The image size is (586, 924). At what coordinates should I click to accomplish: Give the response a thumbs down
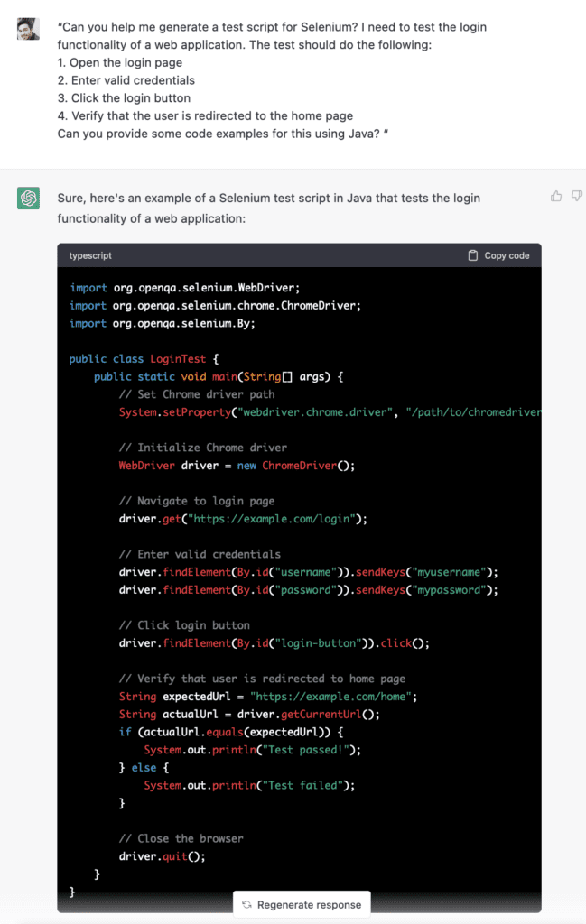577,196
